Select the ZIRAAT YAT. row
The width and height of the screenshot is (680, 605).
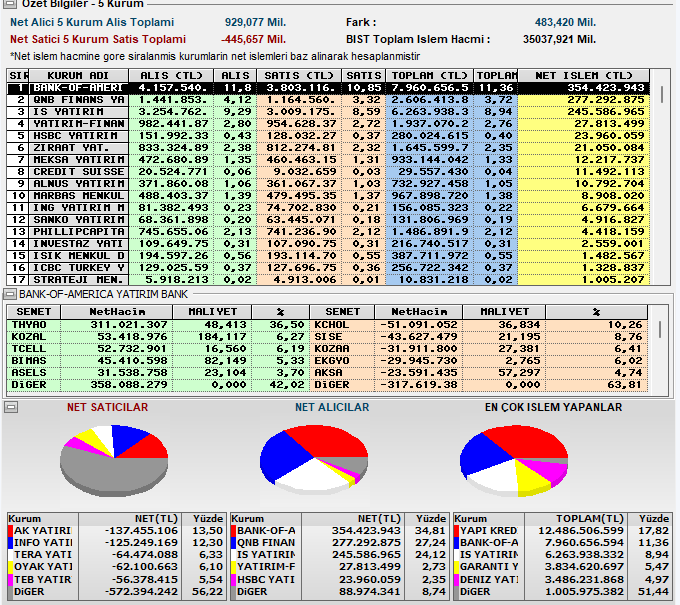pos(328,148)
